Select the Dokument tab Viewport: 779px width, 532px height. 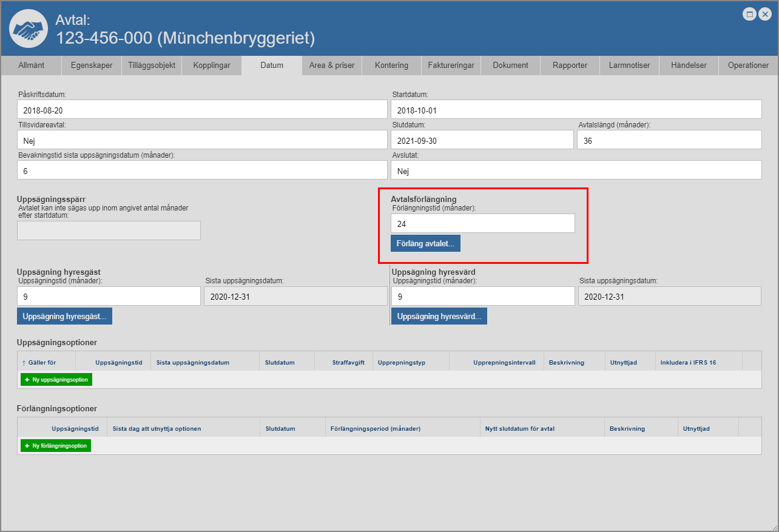[510, 66]
